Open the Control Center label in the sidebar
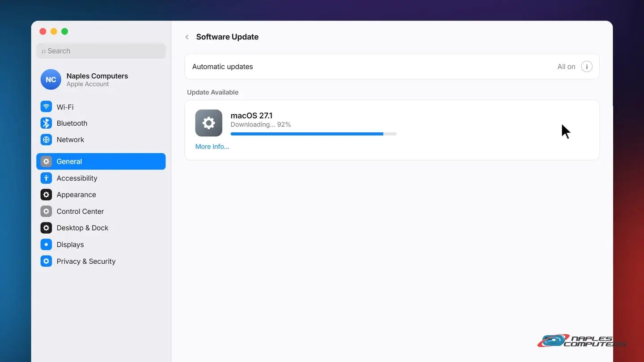 pyautogui.click(x=80, y=211)
